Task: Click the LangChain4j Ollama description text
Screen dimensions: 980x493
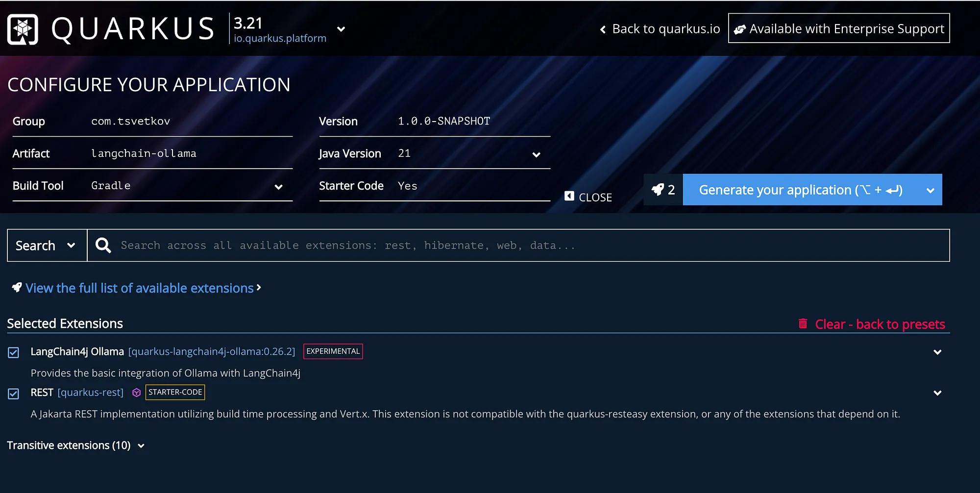Action: pyautogui.click(x=166, y=373)
